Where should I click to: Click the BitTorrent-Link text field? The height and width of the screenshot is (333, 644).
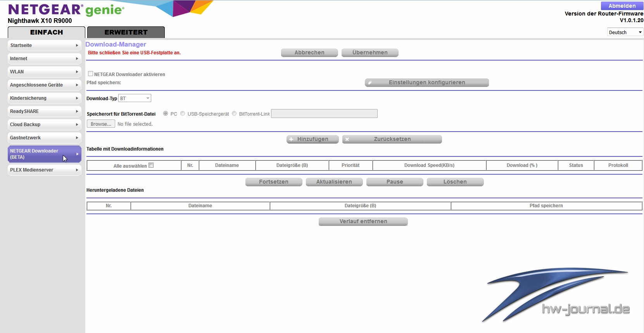(x=324, y=114)
